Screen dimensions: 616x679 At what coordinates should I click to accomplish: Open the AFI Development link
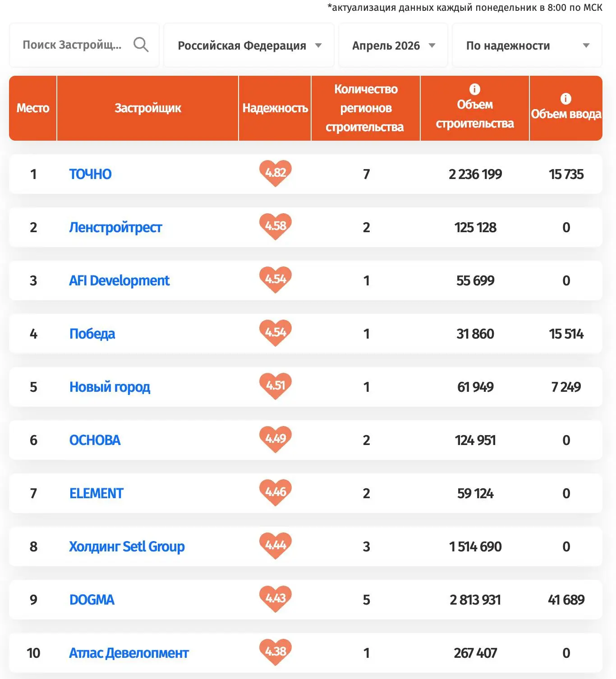pyautogui.click(x=120, y=280)
